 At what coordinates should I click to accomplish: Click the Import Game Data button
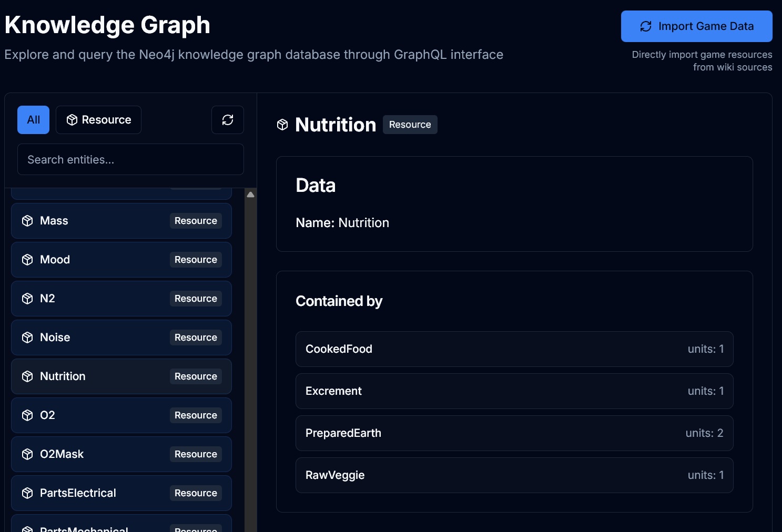click(696, 26)
